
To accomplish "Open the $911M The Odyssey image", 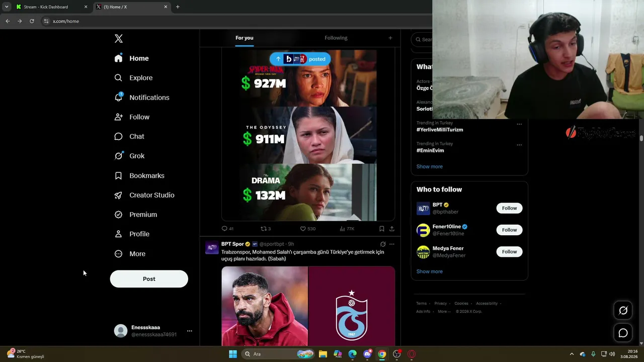I will (308, 135).
